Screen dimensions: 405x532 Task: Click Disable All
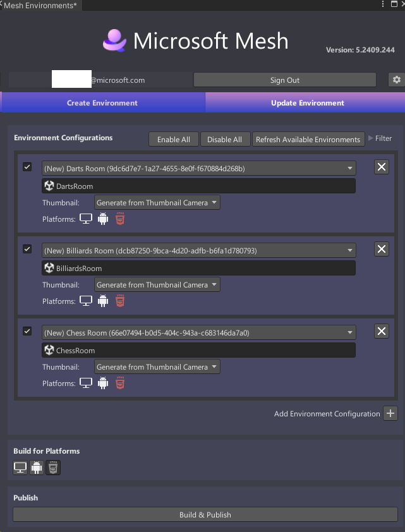point(224,140)
